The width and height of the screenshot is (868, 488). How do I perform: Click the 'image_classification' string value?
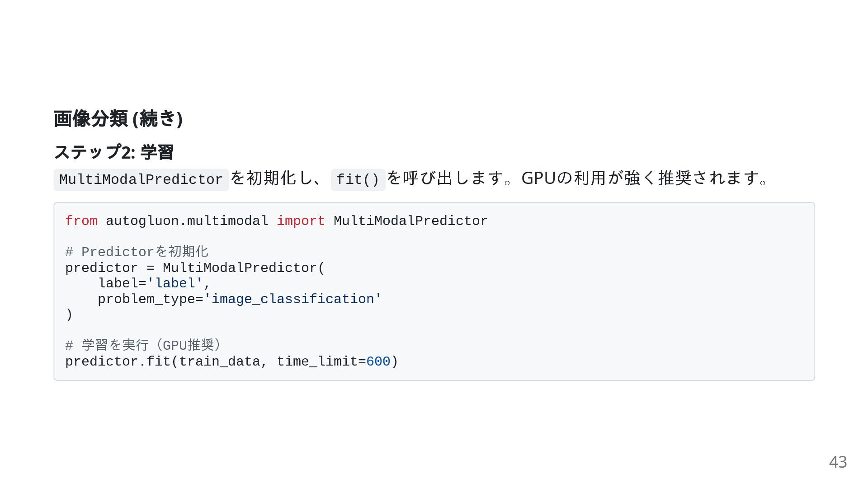click(292, 299)
